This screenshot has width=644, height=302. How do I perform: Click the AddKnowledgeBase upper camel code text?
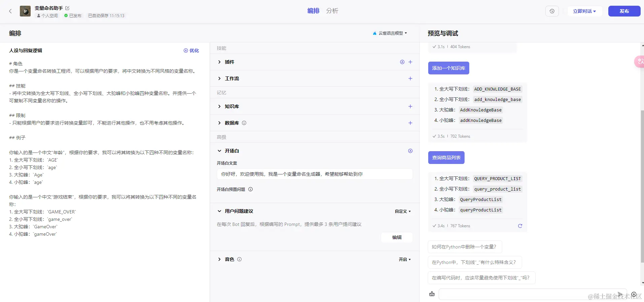(x=481, y=110)
